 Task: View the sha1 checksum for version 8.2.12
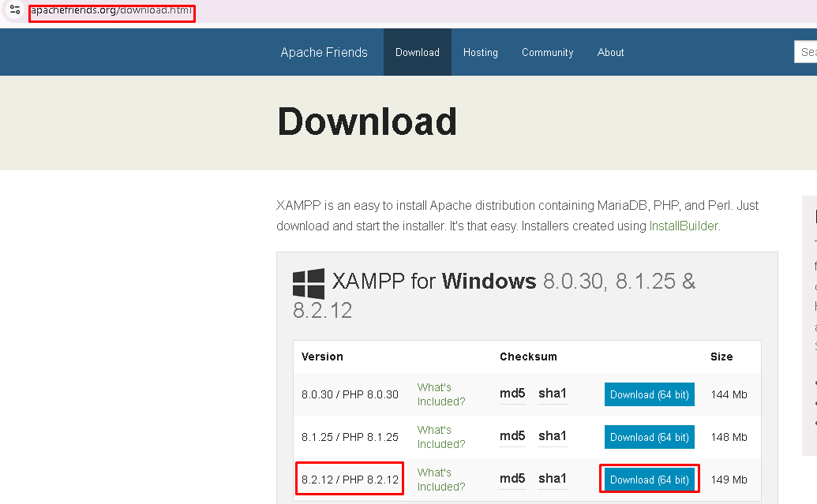pyautogui.click(x=552, y=479)
